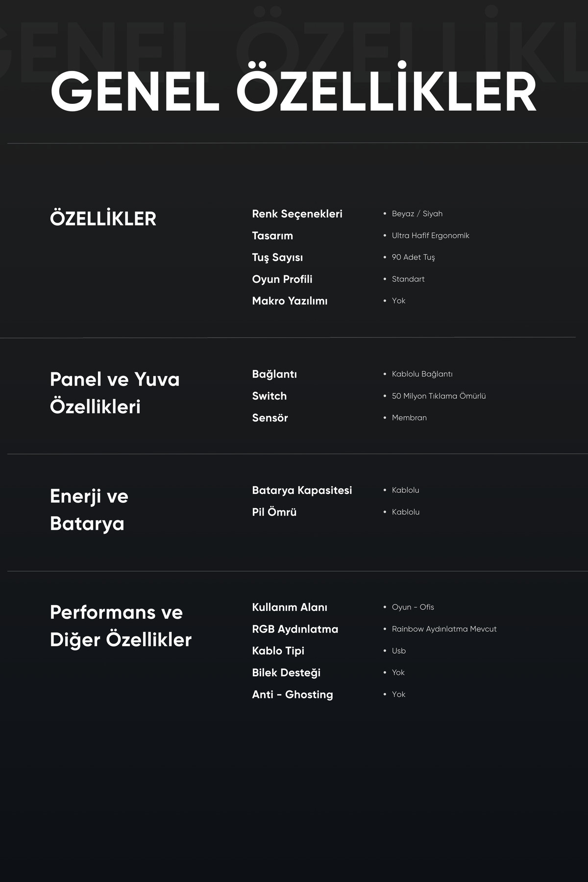Viewport: 588px width, 882px height.
Task: Select the Oyun Profili label
Action: [282, 279]
